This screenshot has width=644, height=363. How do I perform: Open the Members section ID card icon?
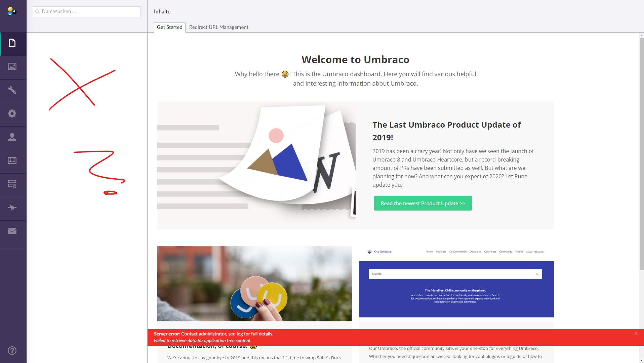click(x=12, y=161)
